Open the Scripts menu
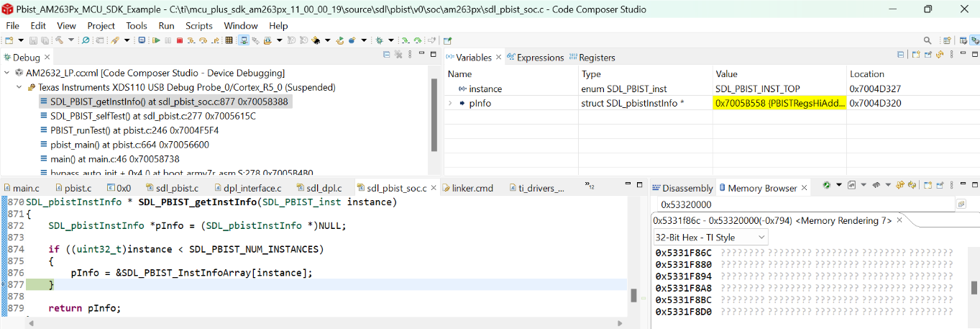Viewport: 980px width, 329px height. click(x=199, y=25)
